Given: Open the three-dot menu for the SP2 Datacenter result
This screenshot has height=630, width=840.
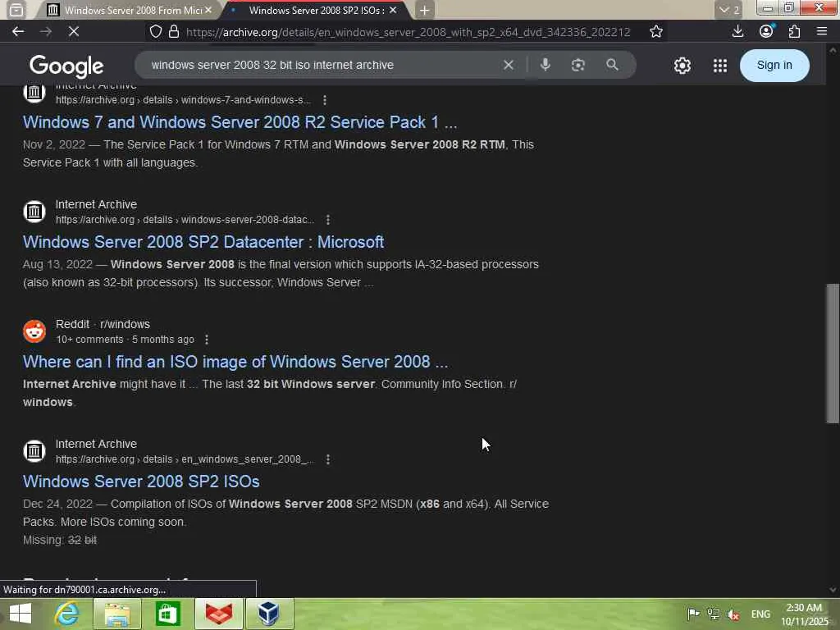Looking at the screenshot, I should pos(328,220).
